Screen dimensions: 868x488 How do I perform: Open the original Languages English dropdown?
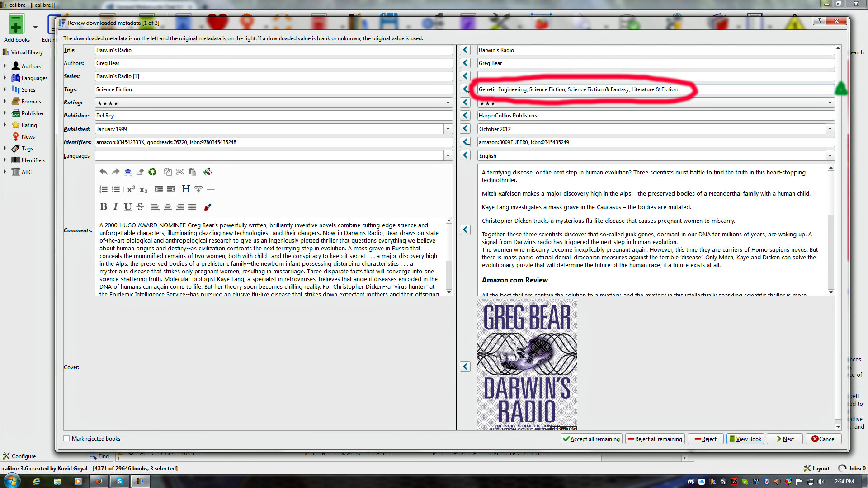click(830, 156)
